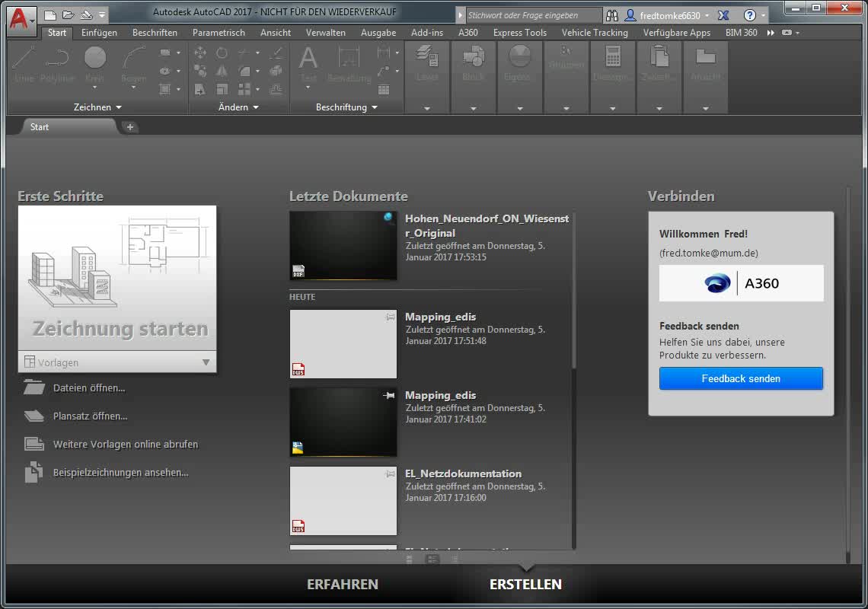Click the Stichwort oder Frage search field

tap(533, 15)
